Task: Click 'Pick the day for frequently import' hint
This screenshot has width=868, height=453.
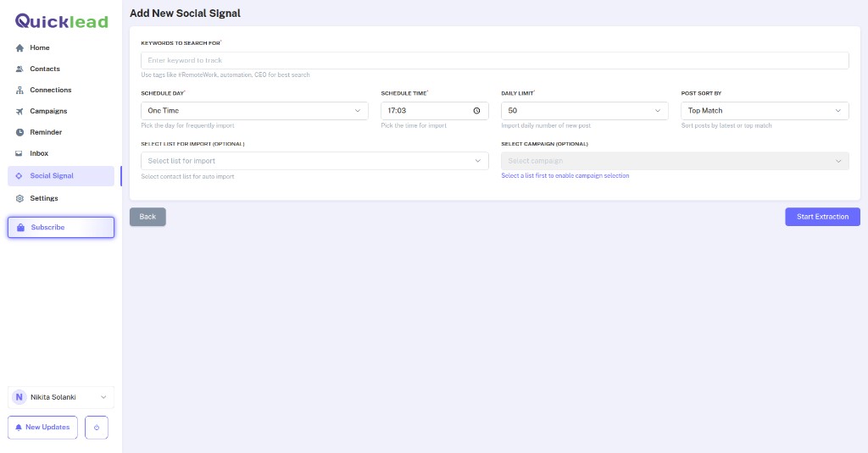Action: click(187, 125)
